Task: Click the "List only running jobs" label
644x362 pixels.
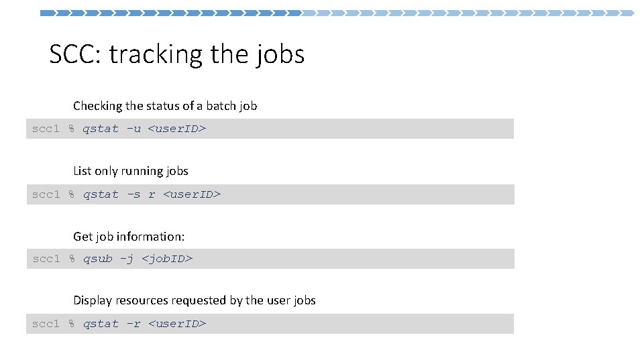Action: pos(130,171)
